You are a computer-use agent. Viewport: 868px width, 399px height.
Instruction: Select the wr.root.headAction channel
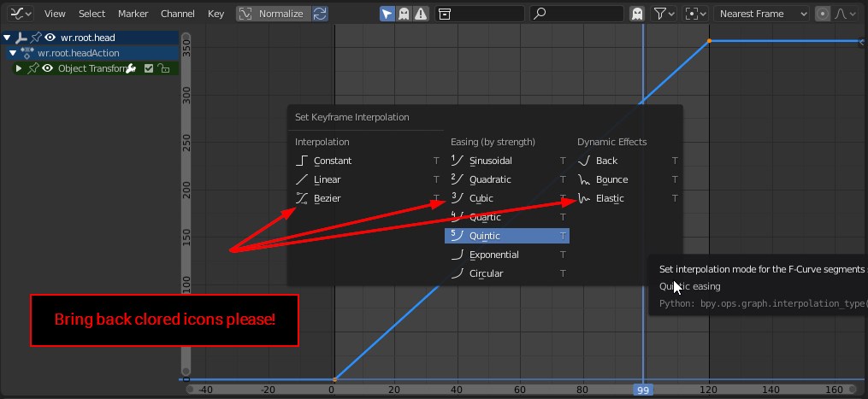(x=78, y=53)
